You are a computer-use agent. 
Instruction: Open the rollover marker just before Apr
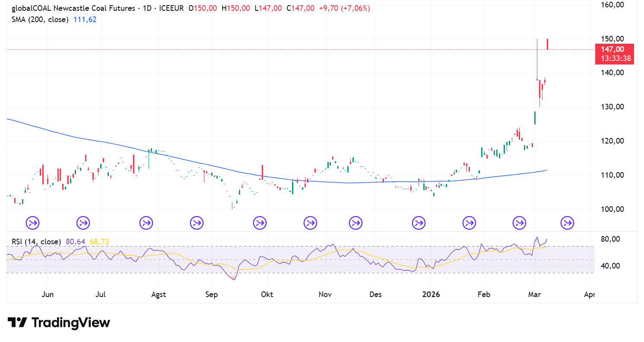(x=568, y=223)
